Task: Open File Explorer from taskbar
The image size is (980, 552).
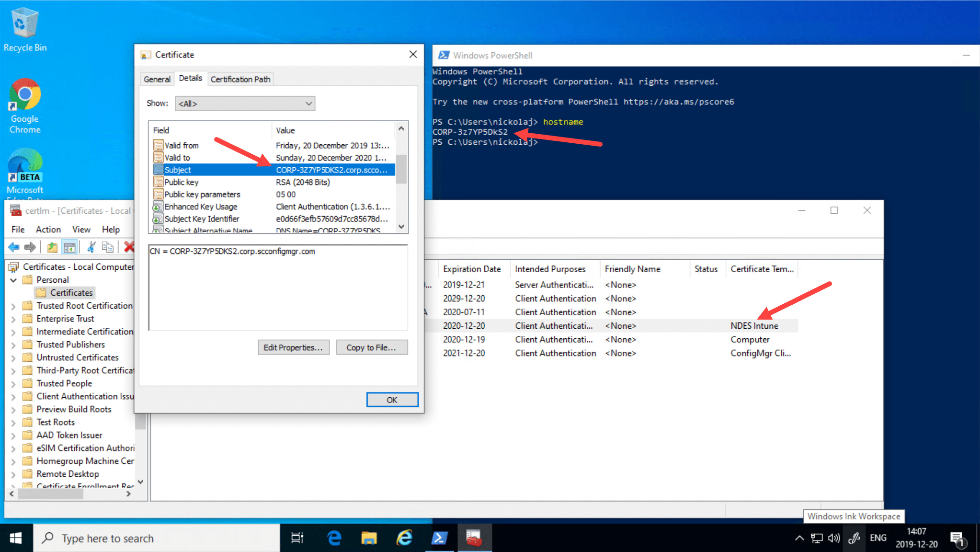Action: [369, 538]
